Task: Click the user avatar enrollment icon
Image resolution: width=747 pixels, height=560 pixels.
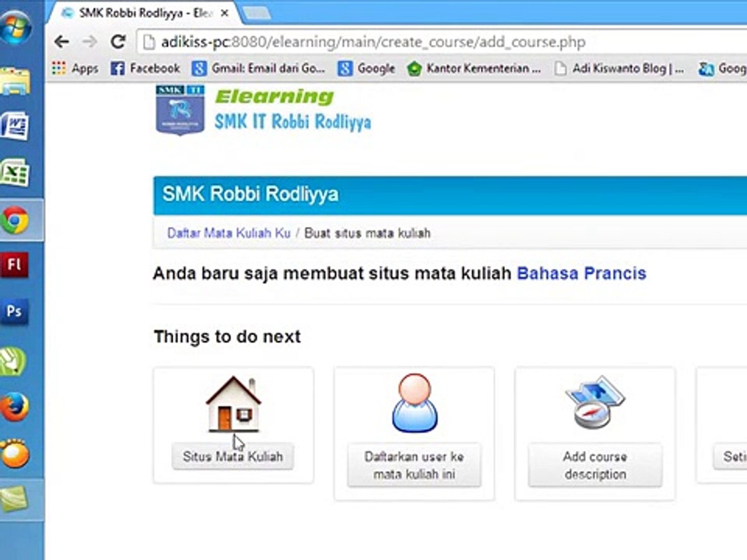Action: [414, 403]
